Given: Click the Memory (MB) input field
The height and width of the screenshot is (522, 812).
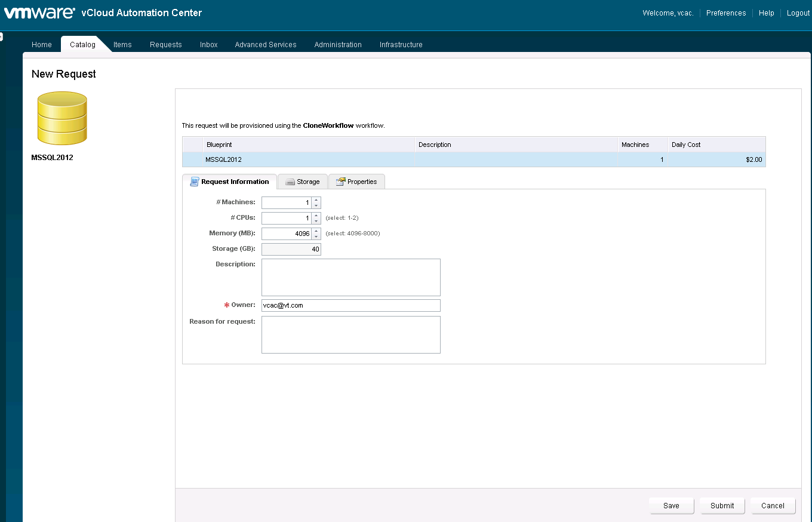Looking at the screenshot, I should 287,234.
